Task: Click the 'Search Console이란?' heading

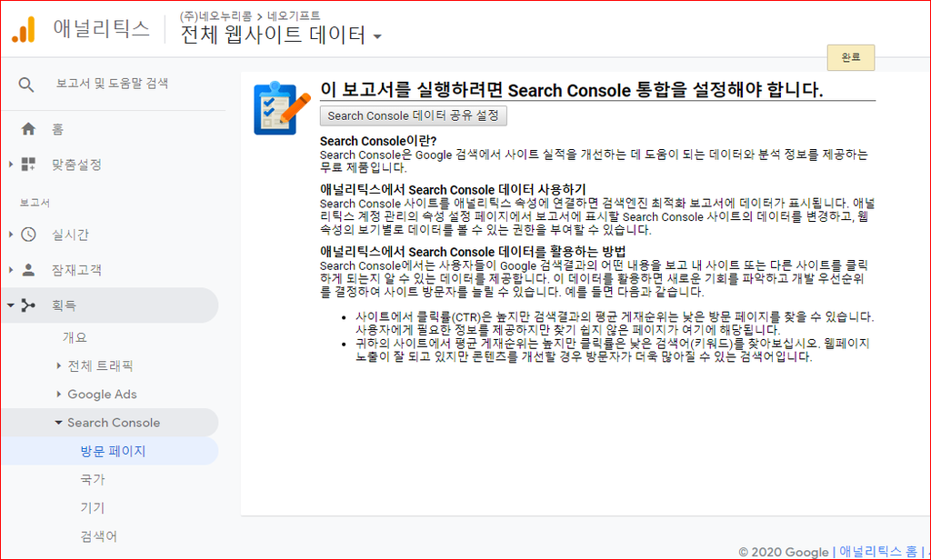Action: (378, 141)
